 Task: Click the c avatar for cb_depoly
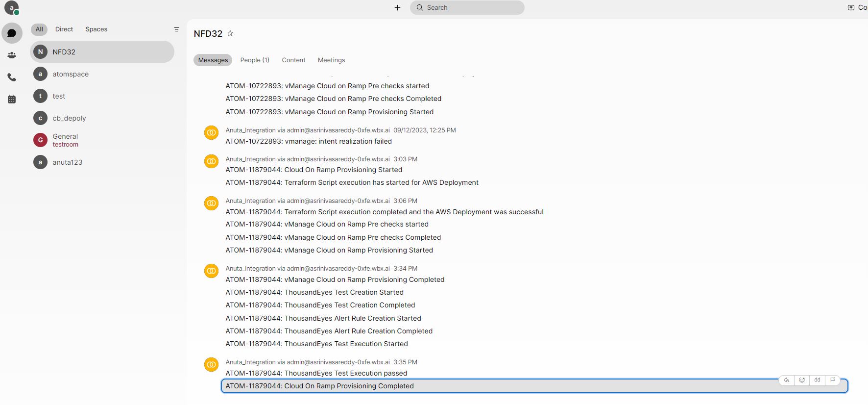[40, 118]
